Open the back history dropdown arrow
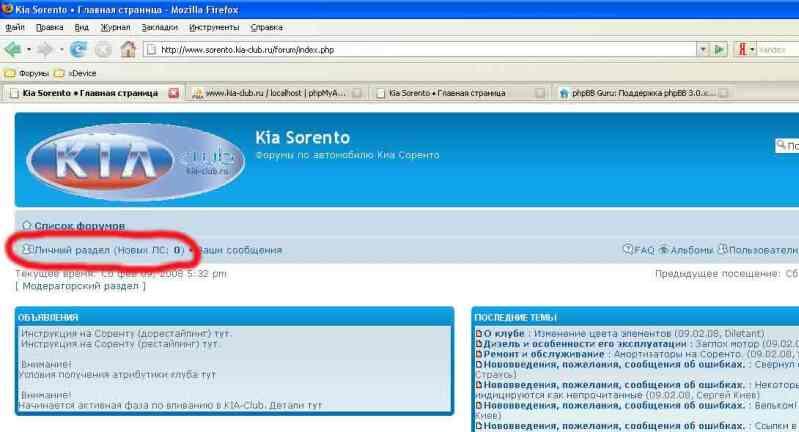The height and width of the screenshot is (432, 799). (29, 49)
